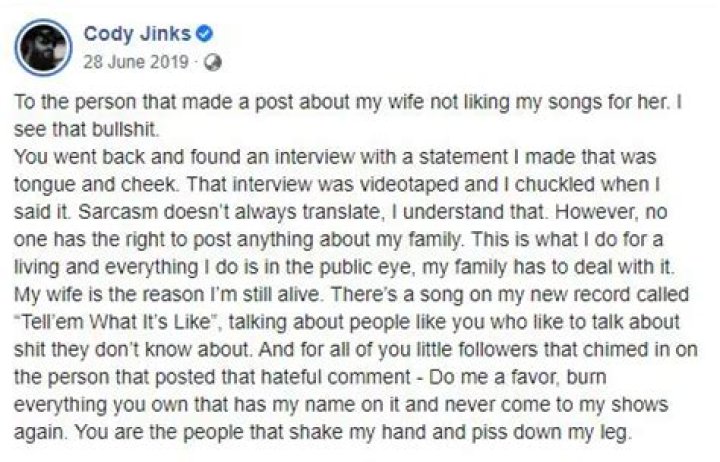Open Cody Jinks profile picture
Viewport: 720px width, 462px height.
(44, 47)
